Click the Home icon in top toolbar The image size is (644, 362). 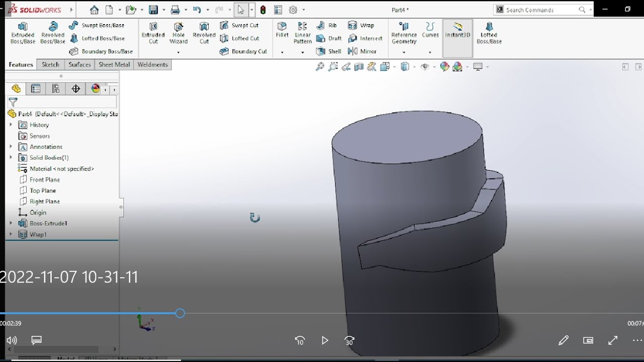(x=94, y=10)
